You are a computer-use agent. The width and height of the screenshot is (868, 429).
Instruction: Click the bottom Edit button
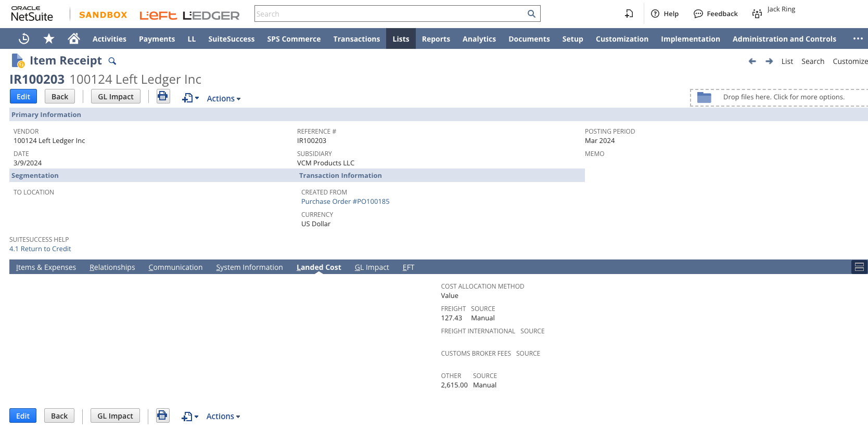(23, 415)
